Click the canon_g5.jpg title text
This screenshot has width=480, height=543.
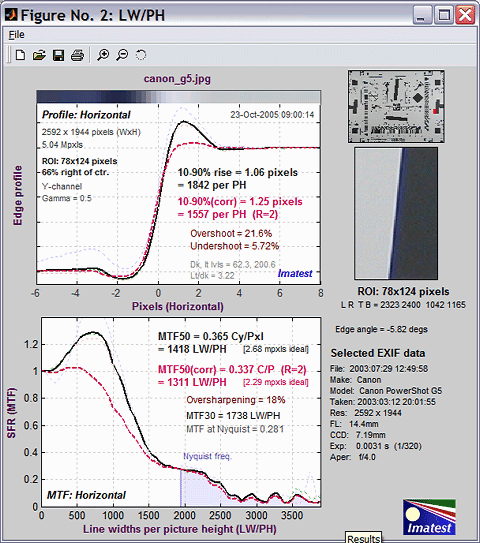point(177,79)
